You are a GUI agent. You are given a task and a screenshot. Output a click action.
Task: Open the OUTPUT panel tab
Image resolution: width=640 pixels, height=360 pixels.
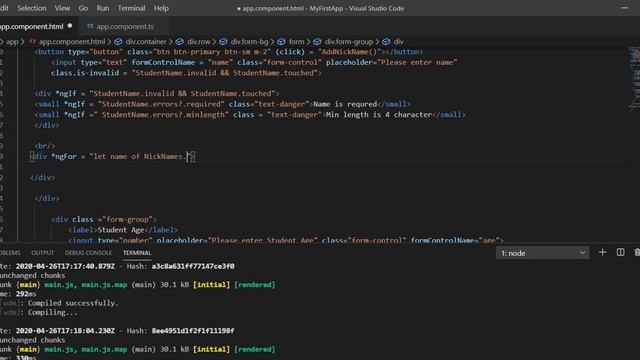pos(42,253)
